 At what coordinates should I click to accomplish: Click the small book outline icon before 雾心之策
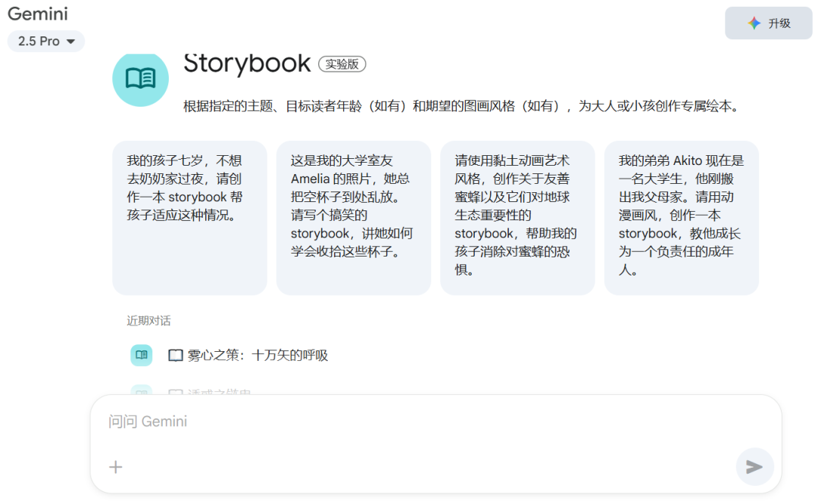[x=176, y=356]
